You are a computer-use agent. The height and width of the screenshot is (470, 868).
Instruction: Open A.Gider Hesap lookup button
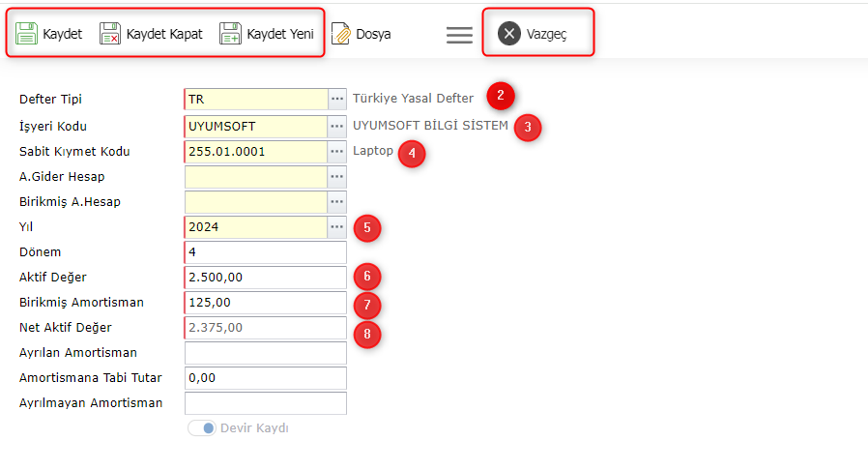click(x=337, y=177)
